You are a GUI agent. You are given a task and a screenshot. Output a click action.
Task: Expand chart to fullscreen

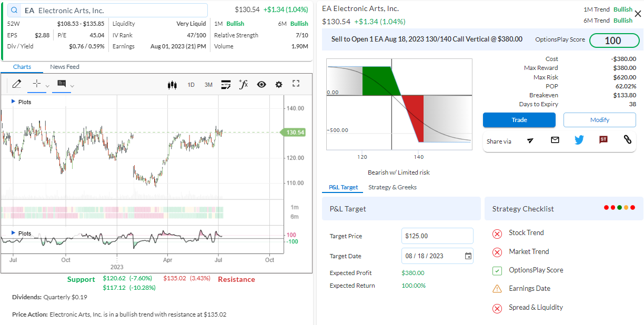pos(296,84)
